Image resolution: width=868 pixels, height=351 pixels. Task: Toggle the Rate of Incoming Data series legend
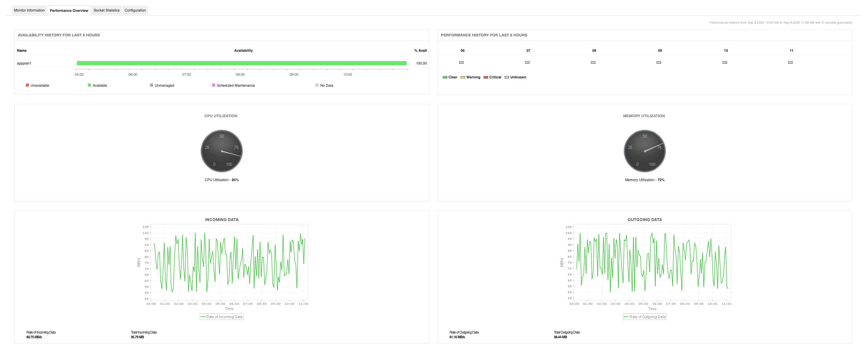[221, 317]
